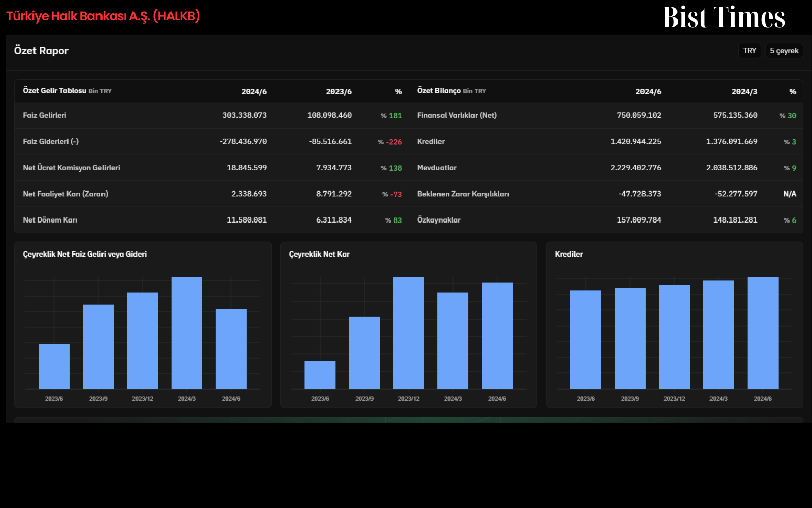Screen dimensions: 812x508
Task: Click 2024/3 column header in balance table
Action: coord(744,92)
